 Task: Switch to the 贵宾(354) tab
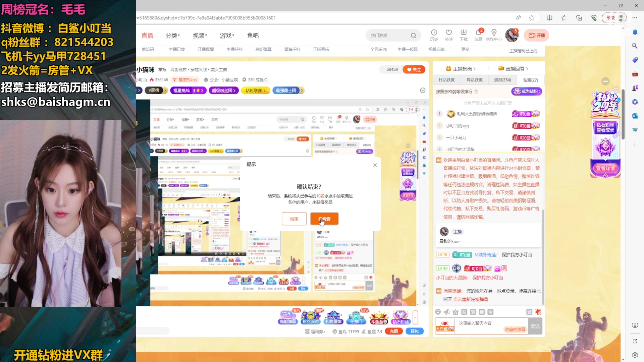[x=502, y=80]
